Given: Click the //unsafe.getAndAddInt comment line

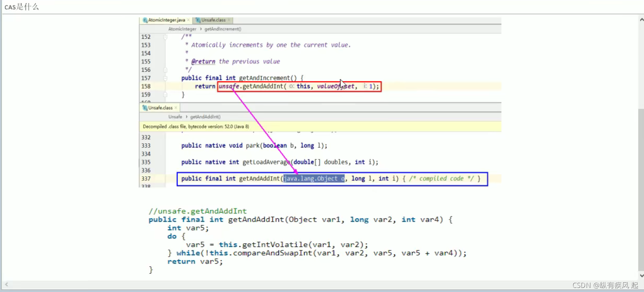Looking at the screenshot, I should [x=198, y=211].
